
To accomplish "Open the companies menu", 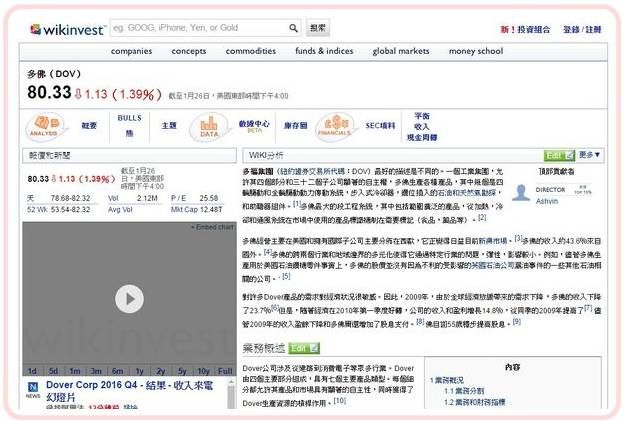I will tap(131, 51).
